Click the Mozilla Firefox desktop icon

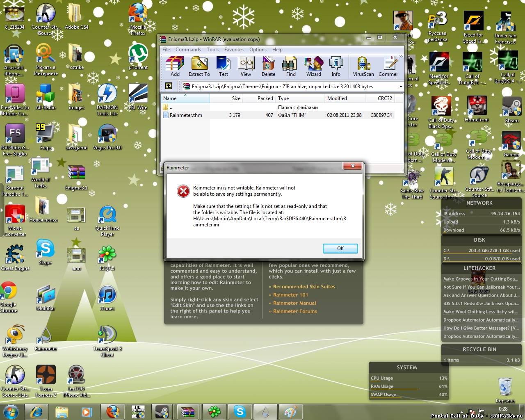(138, 20)
